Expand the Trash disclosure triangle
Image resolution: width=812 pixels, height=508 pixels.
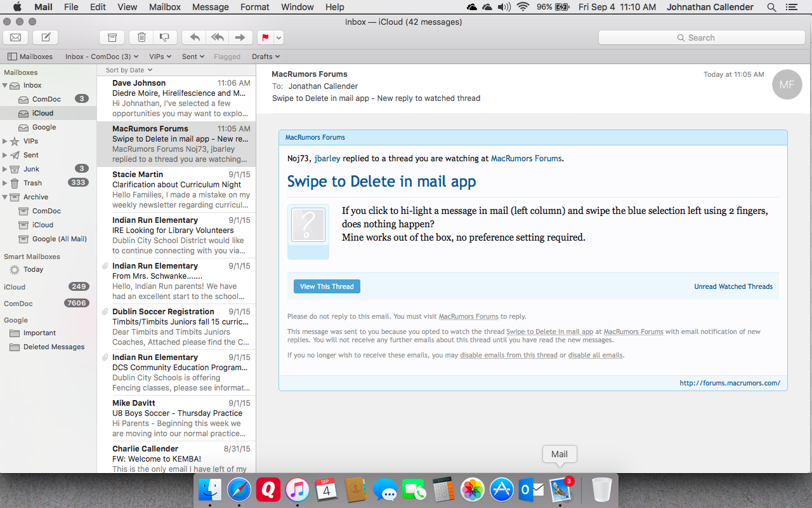click(5, 183)
